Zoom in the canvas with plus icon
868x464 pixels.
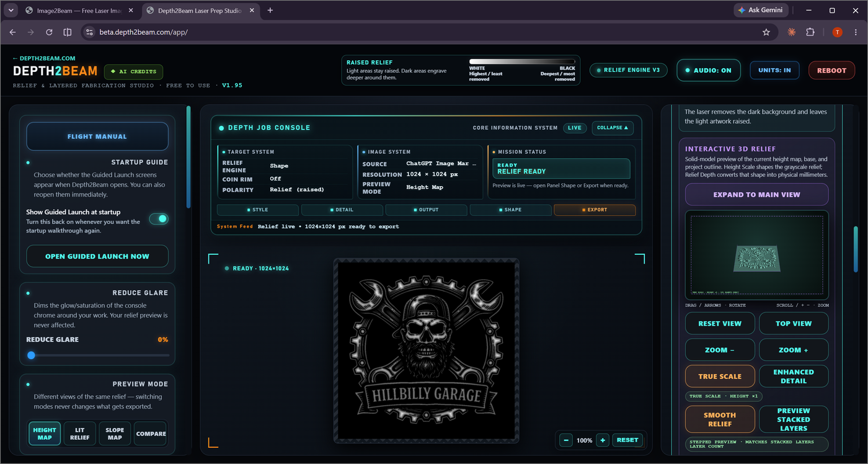[603, 440]
